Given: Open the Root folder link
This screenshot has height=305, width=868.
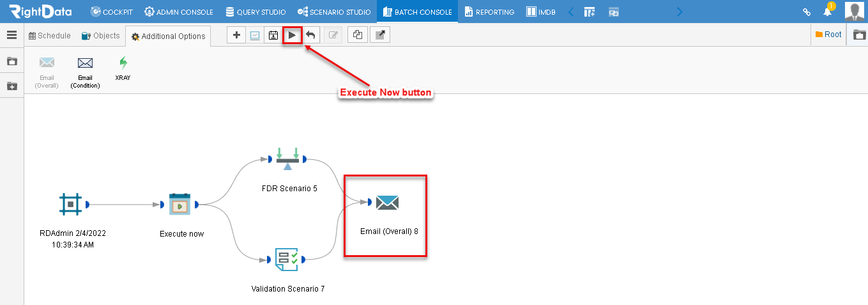Looking at the screenshot, I should (828, 35).
